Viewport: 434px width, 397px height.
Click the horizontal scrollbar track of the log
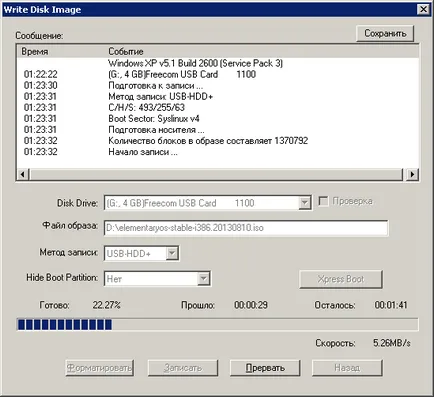[x=217, y=174]
